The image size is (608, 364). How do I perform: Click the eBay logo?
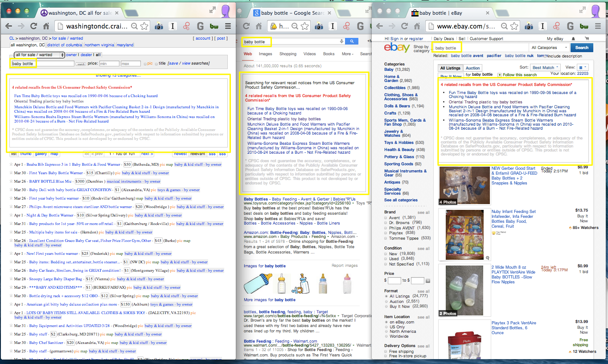(397, 48)
